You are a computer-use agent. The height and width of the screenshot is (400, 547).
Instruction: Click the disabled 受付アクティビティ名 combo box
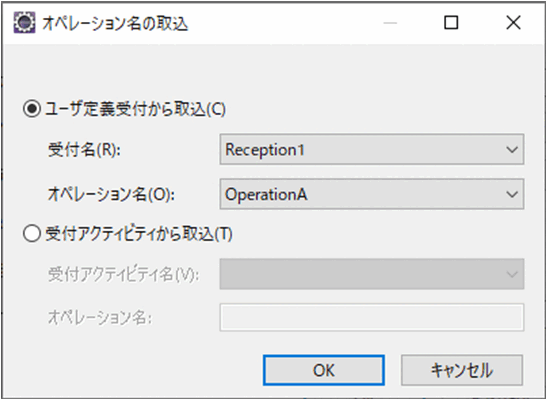coord(372,274)
